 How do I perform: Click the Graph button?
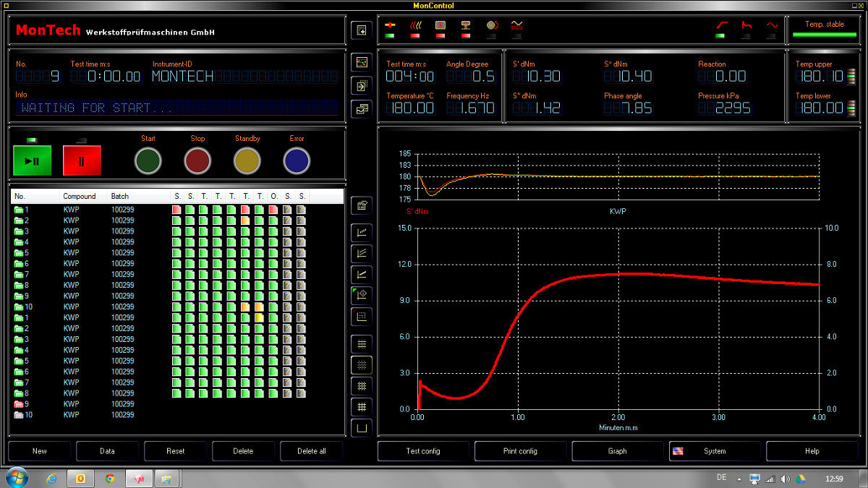[617, 451]
